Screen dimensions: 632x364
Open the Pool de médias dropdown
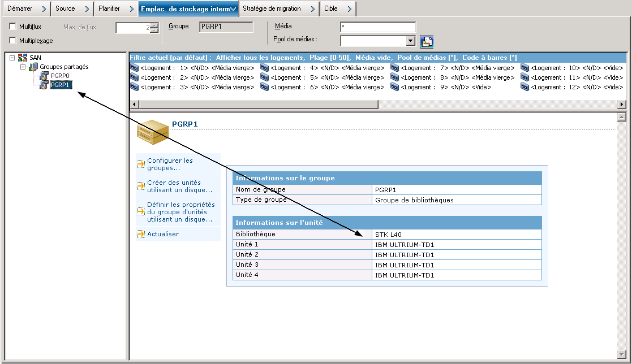tap(411, 41)
